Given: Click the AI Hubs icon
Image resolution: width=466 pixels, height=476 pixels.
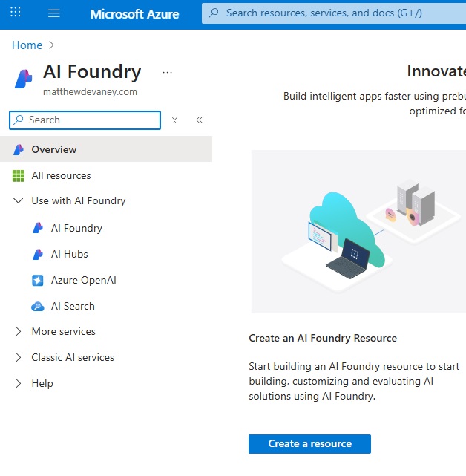Looking at the screenshot, I should point(38,254).
